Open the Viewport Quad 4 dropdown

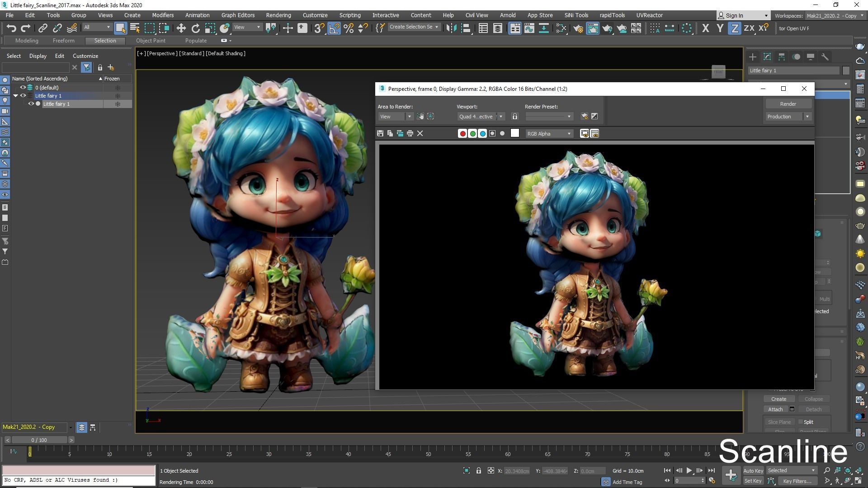pos(480,117)
